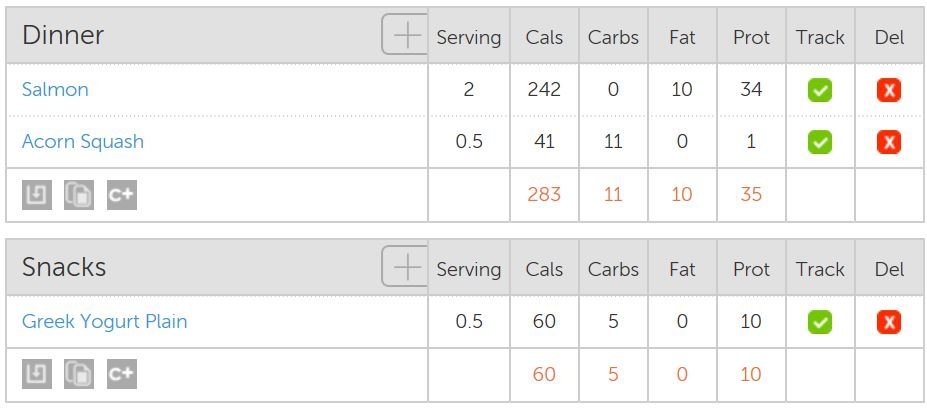
Task: Toggle the Track checkmark for Salmon
Action: [x=820, y=90]
